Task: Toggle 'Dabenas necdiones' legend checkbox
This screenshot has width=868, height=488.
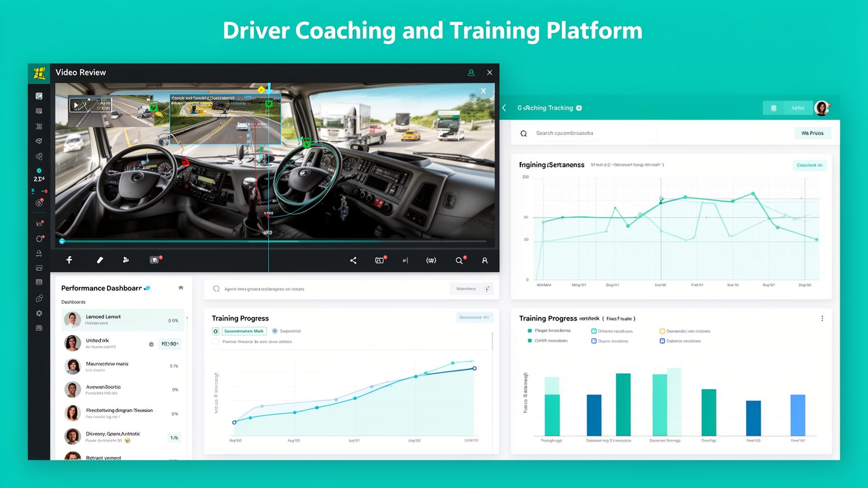Action: 662,341
